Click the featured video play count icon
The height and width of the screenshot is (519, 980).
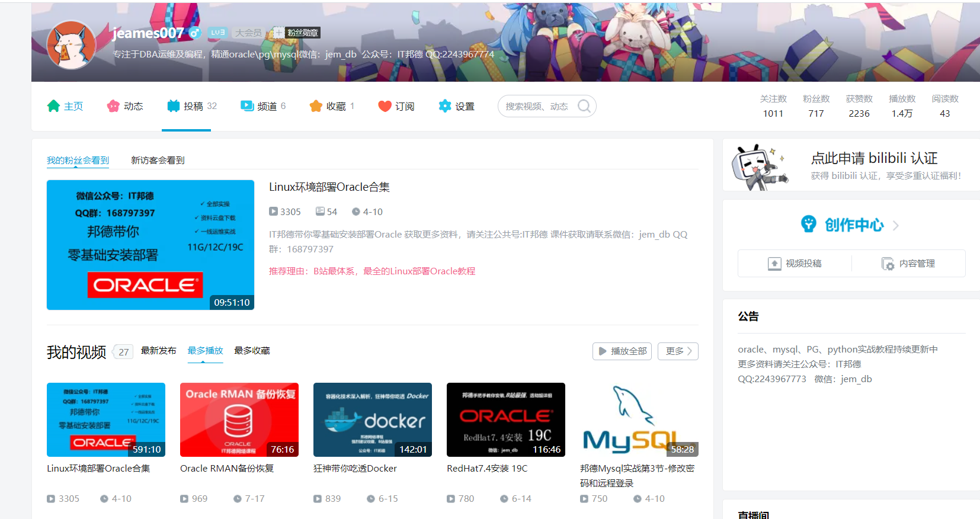(x=273, y=212)
